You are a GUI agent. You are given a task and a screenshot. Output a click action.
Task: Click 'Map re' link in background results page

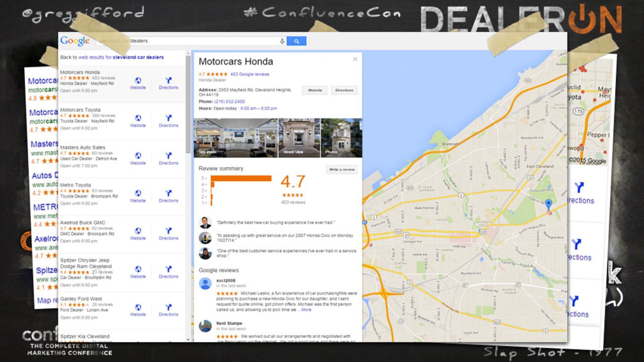tap(48, 300)
